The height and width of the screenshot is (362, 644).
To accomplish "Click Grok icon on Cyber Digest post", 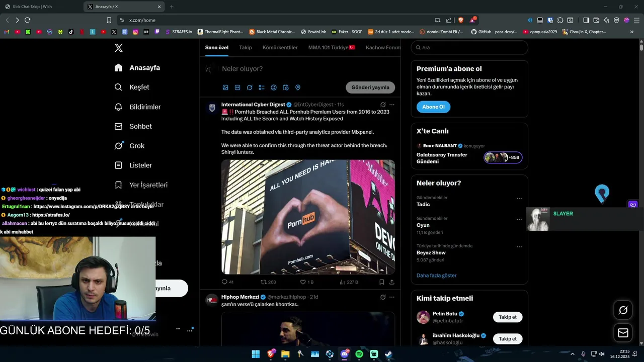I will click(383, 105).
